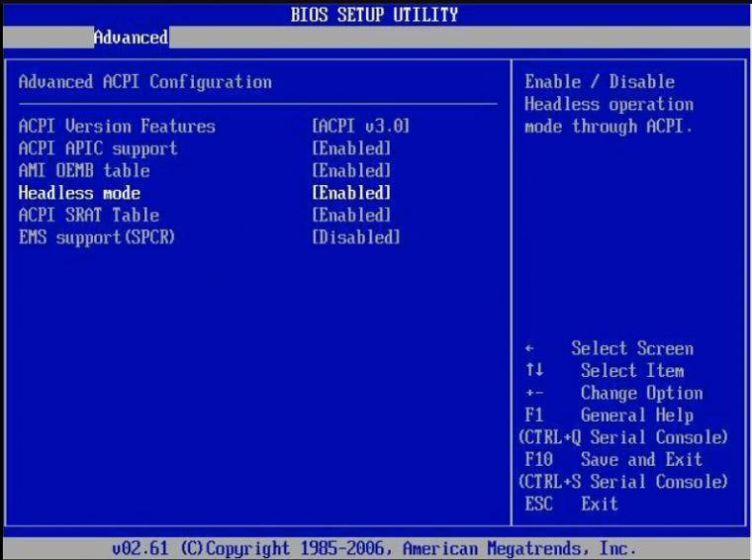The height and width of the screenshot is (560, 752).
Task: Change EMS support [Disabled] value
Action: click(356, 237)
